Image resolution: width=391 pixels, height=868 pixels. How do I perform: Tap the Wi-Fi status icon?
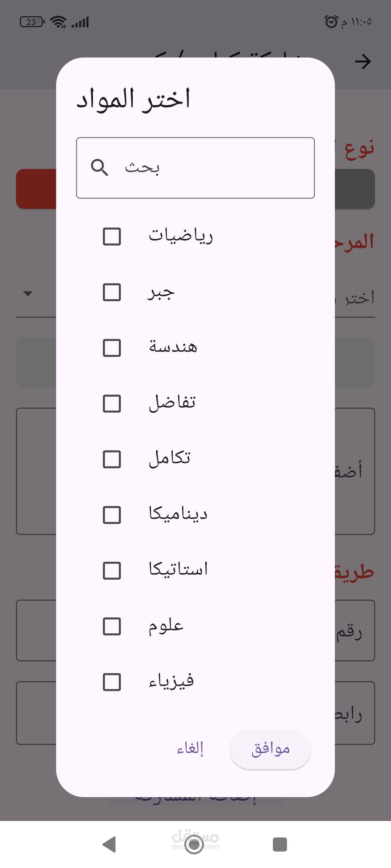(x=58, y=22)
